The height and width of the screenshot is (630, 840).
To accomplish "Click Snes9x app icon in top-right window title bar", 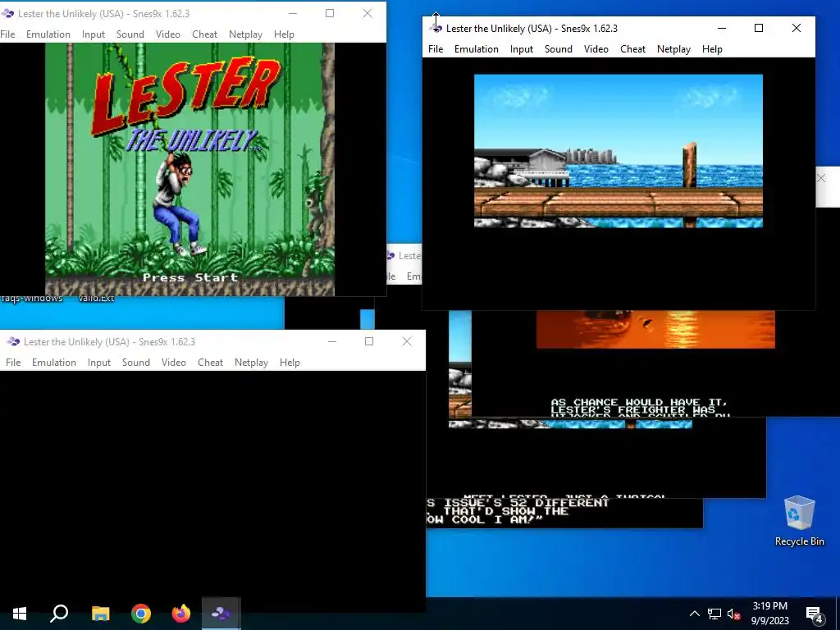I will [436, 29].
